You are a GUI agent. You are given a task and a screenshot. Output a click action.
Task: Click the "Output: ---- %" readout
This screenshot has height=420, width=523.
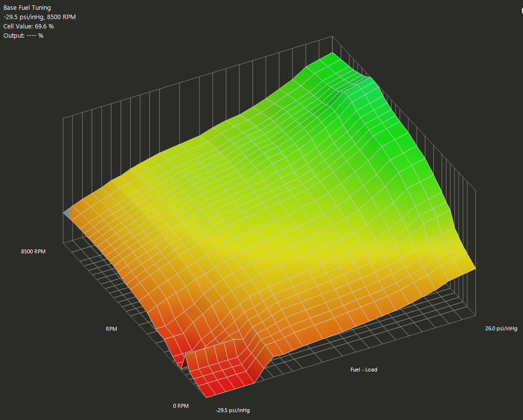[x=24, y=36]
